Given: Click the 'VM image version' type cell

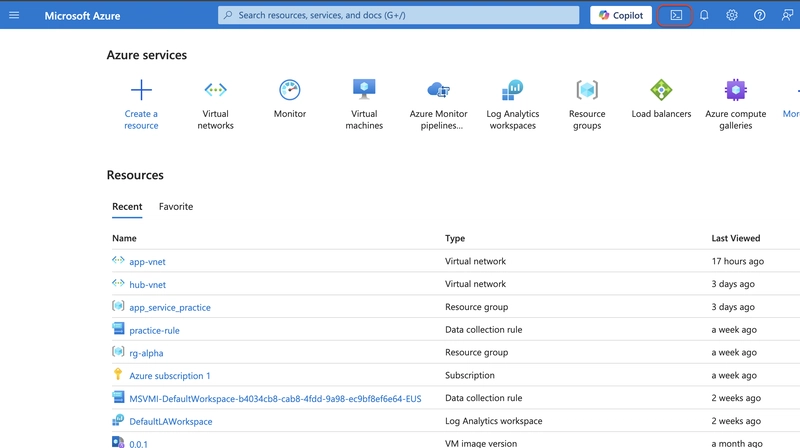Looking at the screenshot, I should (481, 443).
